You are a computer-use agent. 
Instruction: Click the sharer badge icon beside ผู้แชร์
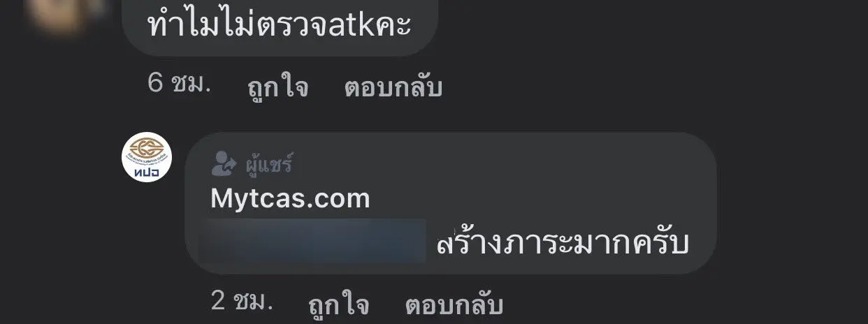(223, 165)
